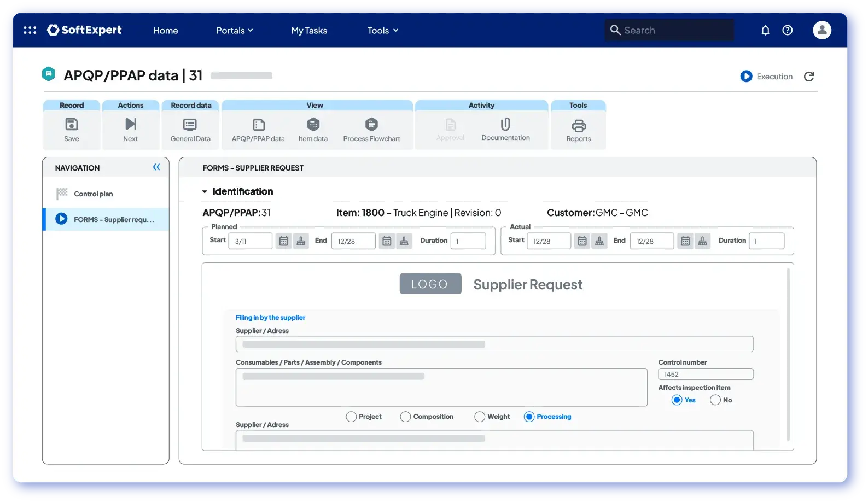Open Documentation activity
Viewport: 868px width, 503px height.
click(x=505, y=130)
